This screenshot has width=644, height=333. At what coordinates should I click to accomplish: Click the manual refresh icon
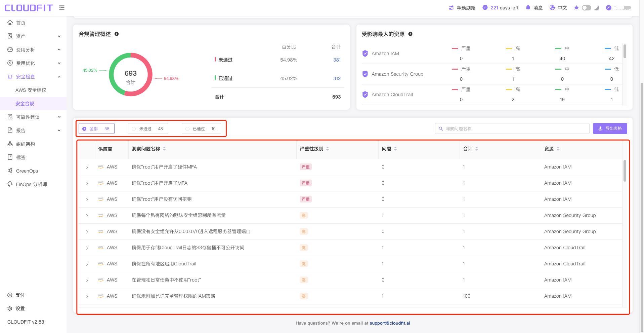[451, 8]
